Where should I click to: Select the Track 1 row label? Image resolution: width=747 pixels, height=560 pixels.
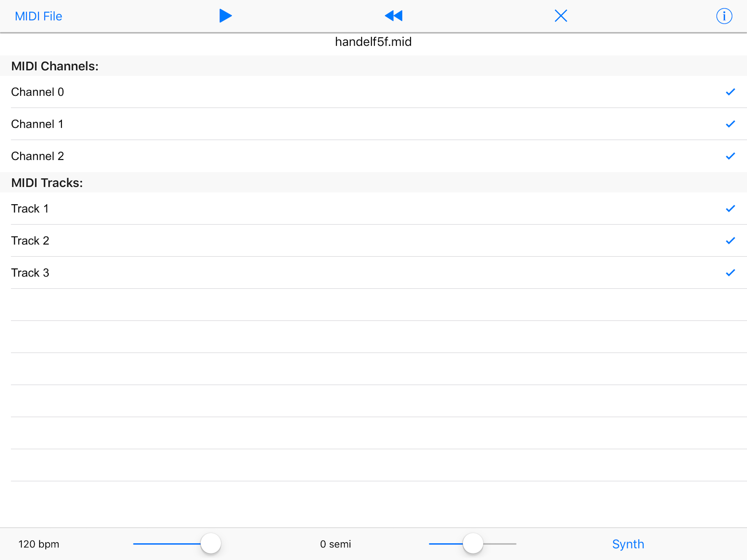pos(30,208)
